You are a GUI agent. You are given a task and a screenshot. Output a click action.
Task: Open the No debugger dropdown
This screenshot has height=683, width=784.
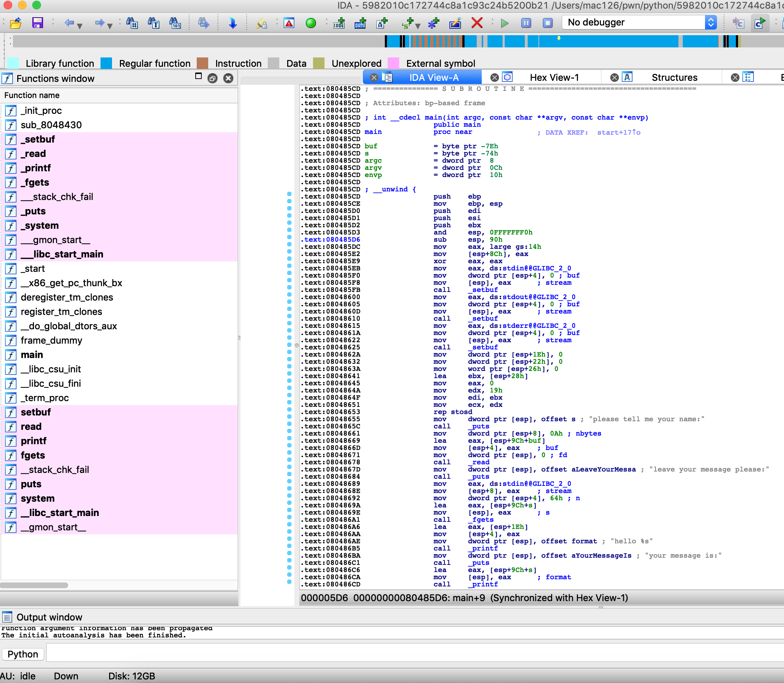[710, 23]
